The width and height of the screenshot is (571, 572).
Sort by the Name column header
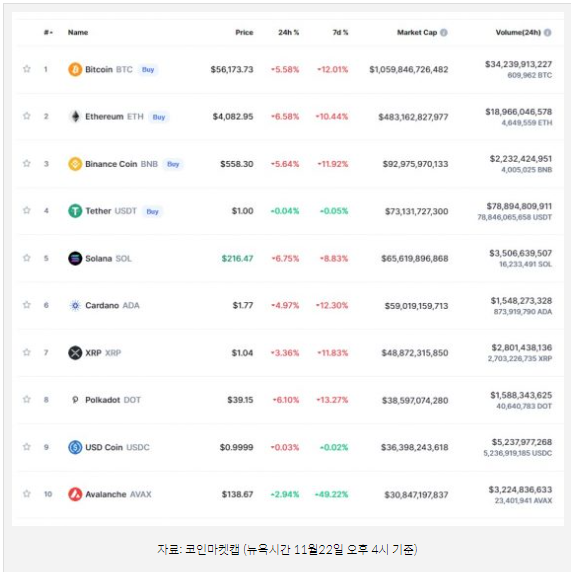point(78,32)
